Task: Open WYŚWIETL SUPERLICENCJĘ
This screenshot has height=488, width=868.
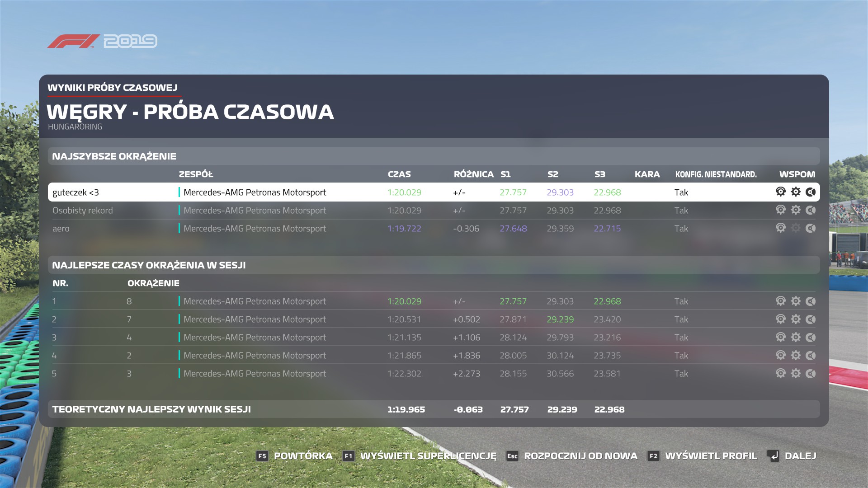Action: (x=419, y=455)
